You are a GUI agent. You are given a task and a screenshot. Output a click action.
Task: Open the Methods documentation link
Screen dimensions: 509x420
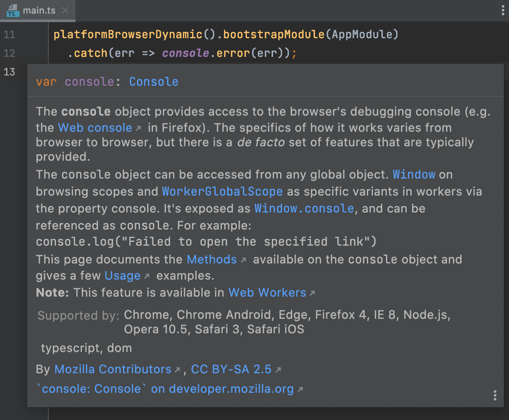click(212, 259)
